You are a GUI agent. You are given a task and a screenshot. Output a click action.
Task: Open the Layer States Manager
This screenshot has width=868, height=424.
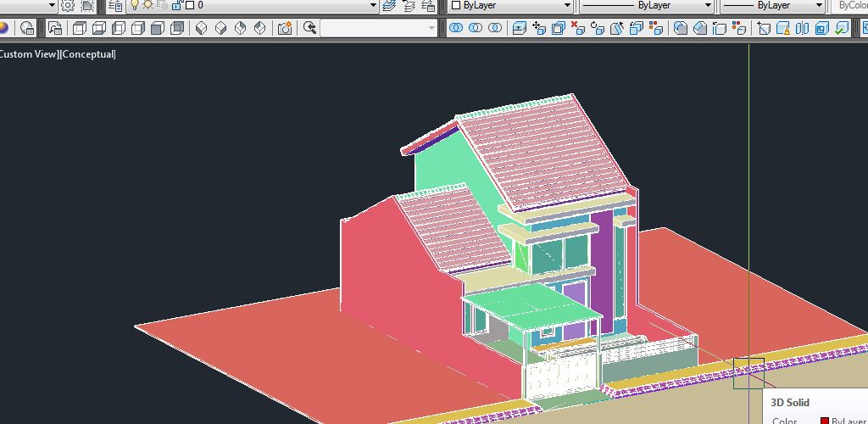pyautogui.click(x=428, y=6)
